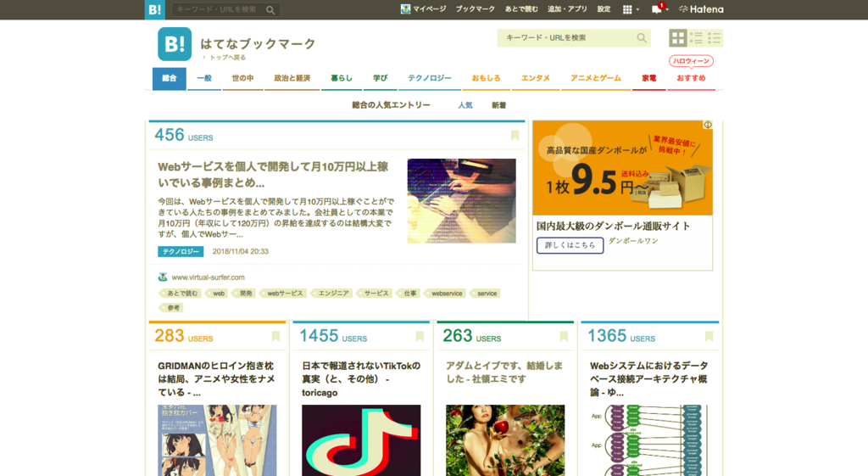868x476 pixels.
Task: Open the app grid icon in top bar
Action: click(627, 9)
